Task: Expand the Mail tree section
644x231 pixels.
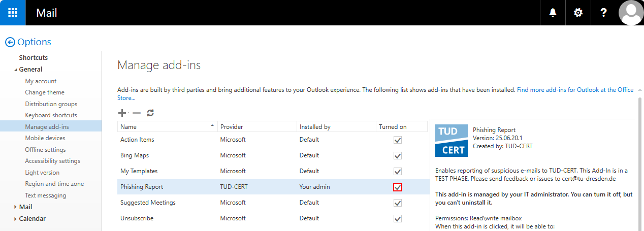Action: click(x=15, y=207)
